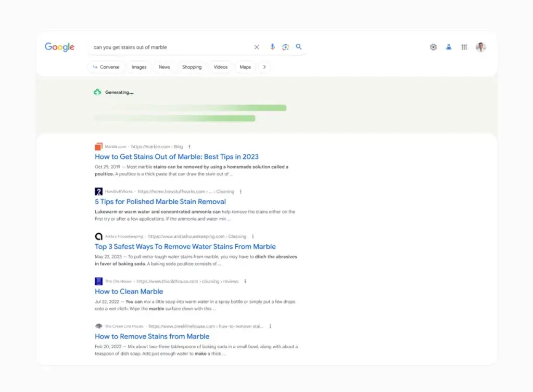Clear the search query with X
The image size is (533, 392).
coord(257,47)
